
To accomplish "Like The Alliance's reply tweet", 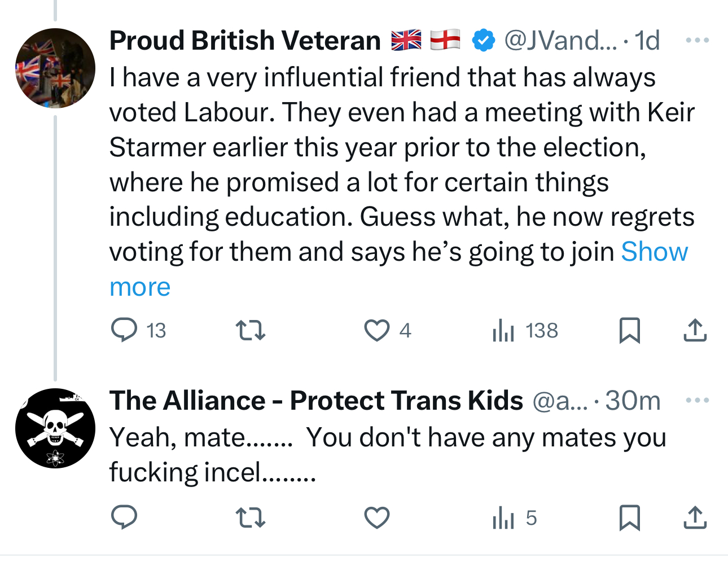I will point(376,518).
